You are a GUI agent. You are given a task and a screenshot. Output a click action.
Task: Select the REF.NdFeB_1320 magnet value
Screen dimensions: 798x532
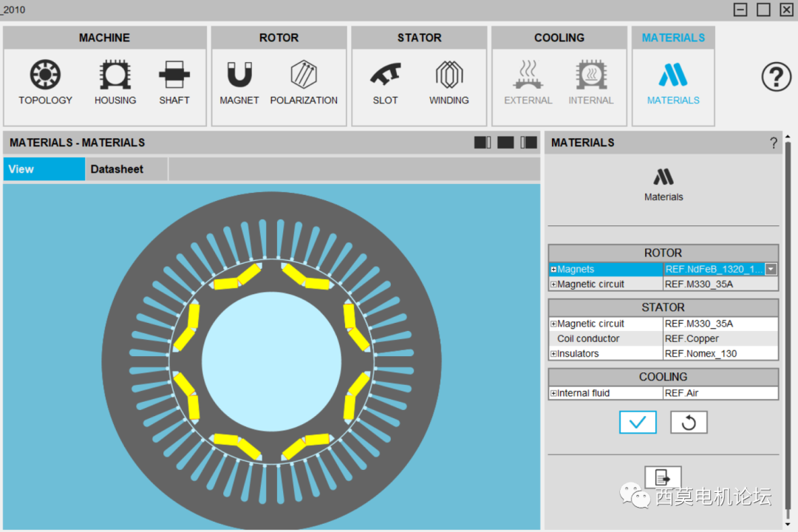714,269
